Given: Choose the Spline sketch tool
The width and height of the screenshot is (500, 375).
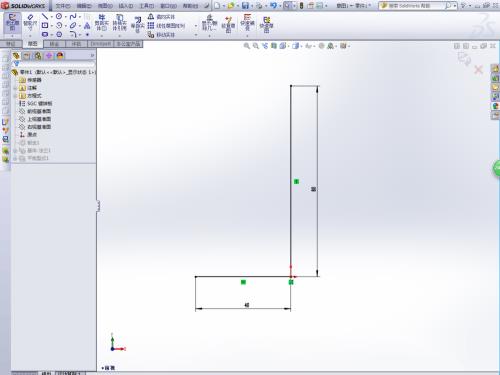Looking at the screenshot, I should pos(73,16).
